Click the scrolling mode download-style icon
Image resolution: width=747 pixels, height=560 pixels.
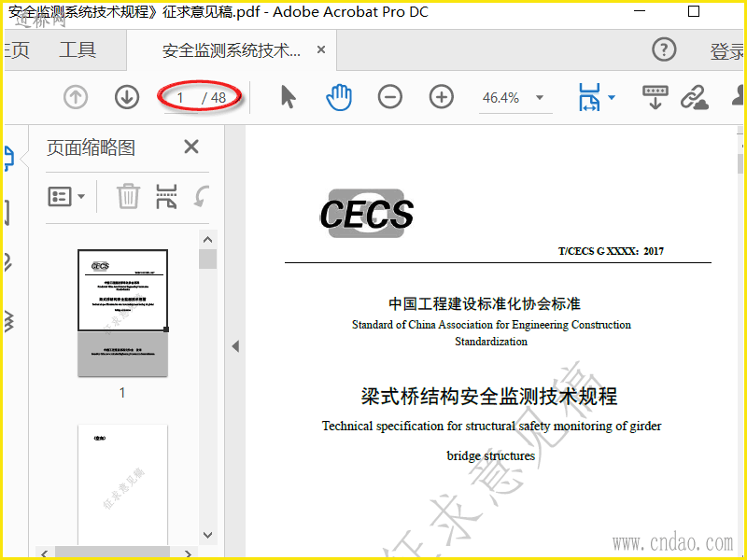[655, 97]
